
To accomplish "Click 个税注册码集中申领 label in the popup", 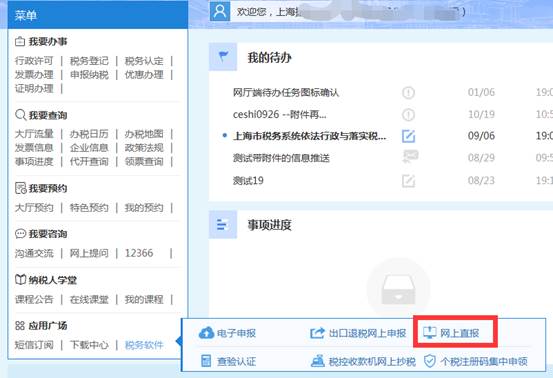I will (484, 361).
